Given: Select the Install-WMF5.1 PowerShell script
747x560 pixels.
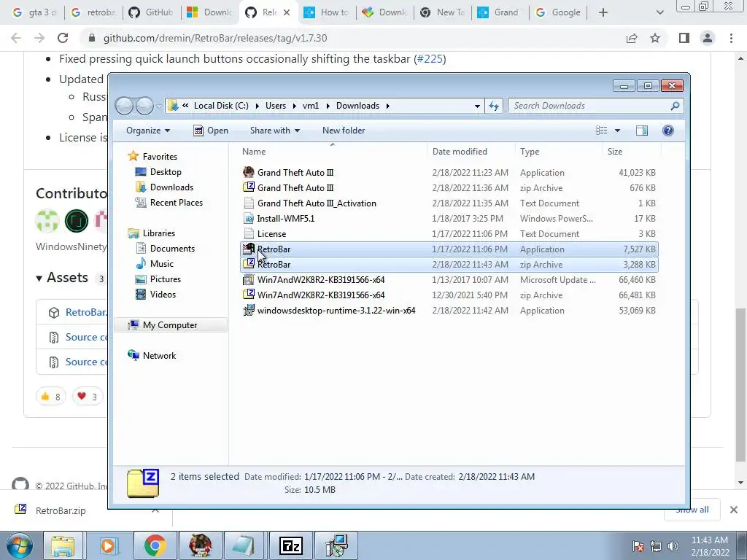Looking at the screenshot, I should pyautogui.click(x=449, y=219).
